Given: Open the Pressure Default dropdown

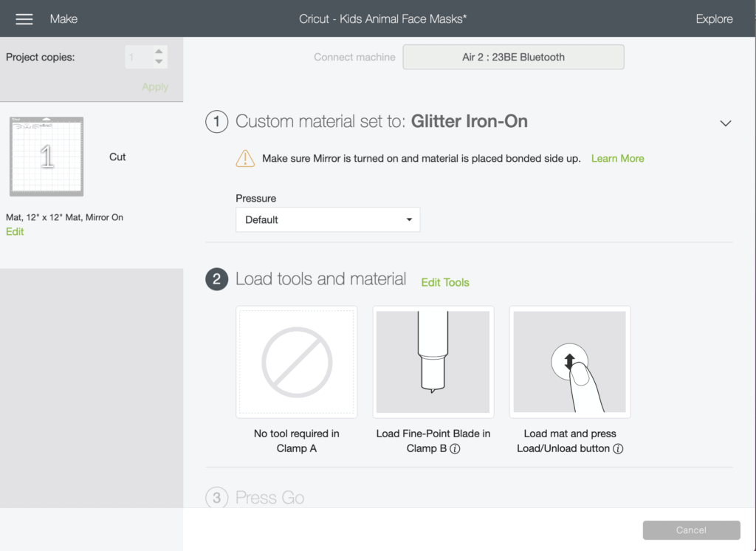Looking at the screenshot, I should (328, 219).
